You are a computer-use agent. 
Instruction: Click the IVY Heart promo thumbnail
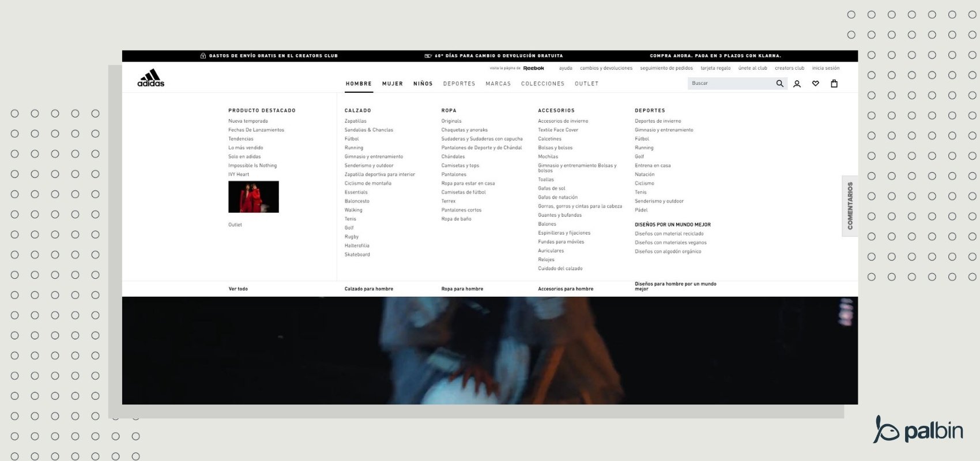coord(253,197)
